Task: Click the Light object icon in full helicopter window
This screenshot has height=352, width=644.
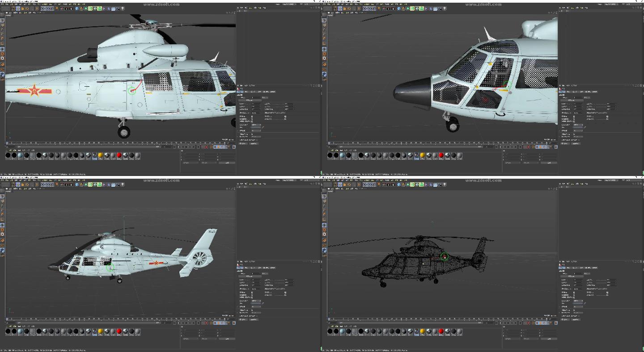Action: coord(123,184)
